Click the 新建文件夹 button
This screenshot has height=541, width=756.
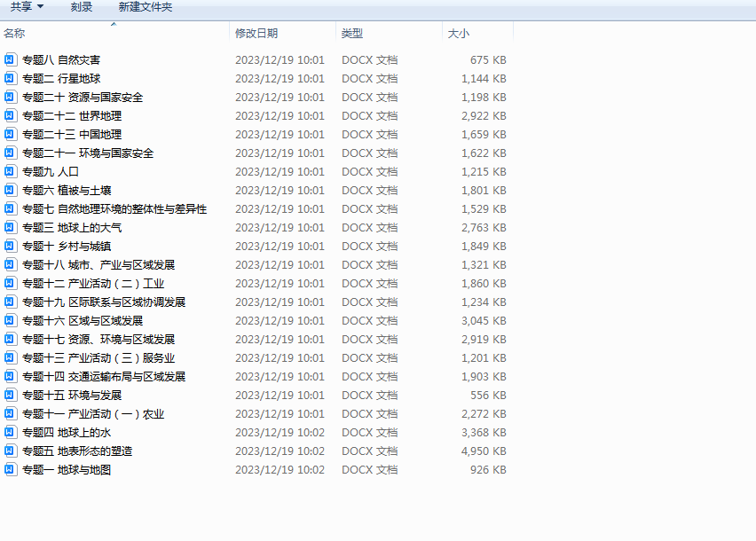[146, 7]
